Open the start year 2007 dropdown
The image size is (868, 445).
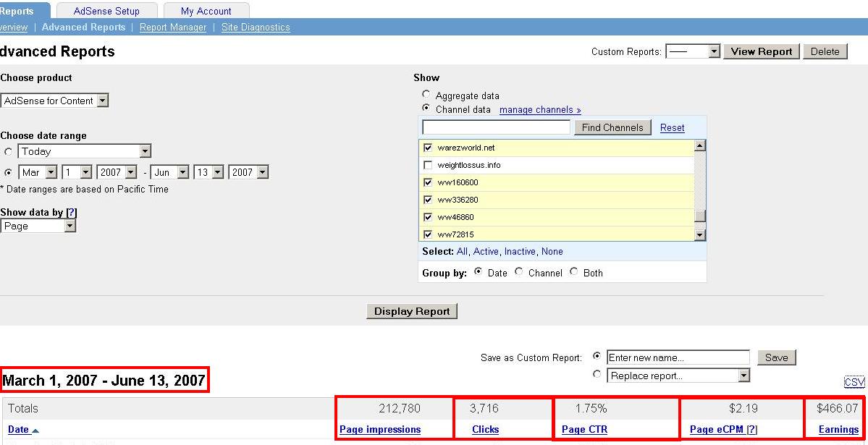[117, 172]
